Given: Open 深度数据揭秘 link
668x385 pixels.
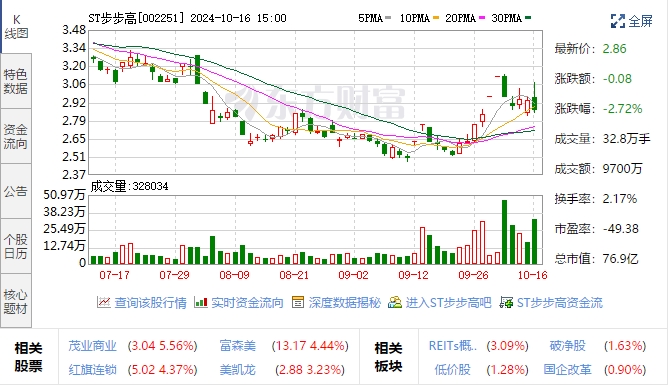Looking at the screenshot, I should 344,303.
